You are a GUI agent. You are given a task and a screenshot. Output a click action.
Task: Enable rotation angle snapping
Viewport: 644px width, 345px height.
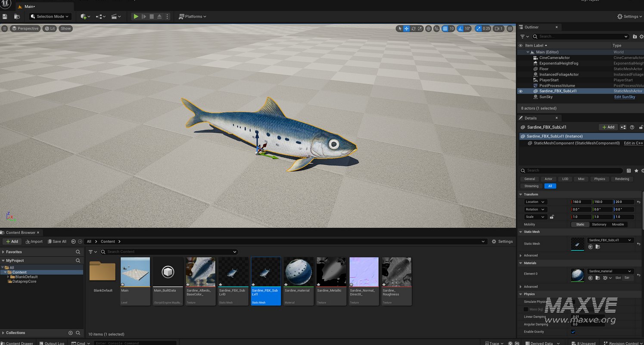coord(460,28)
